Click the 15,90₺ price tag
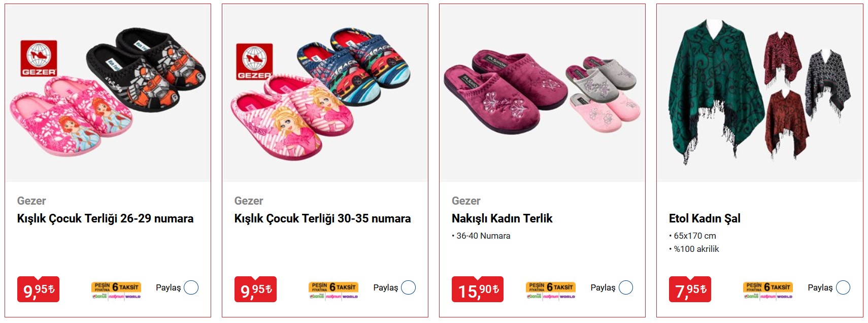Viewport: 868px width, 323px height. [x=478, y=289]
